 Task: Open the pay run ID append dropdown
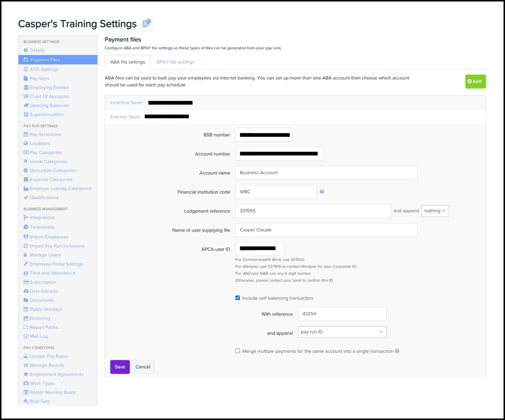point(342,332)
